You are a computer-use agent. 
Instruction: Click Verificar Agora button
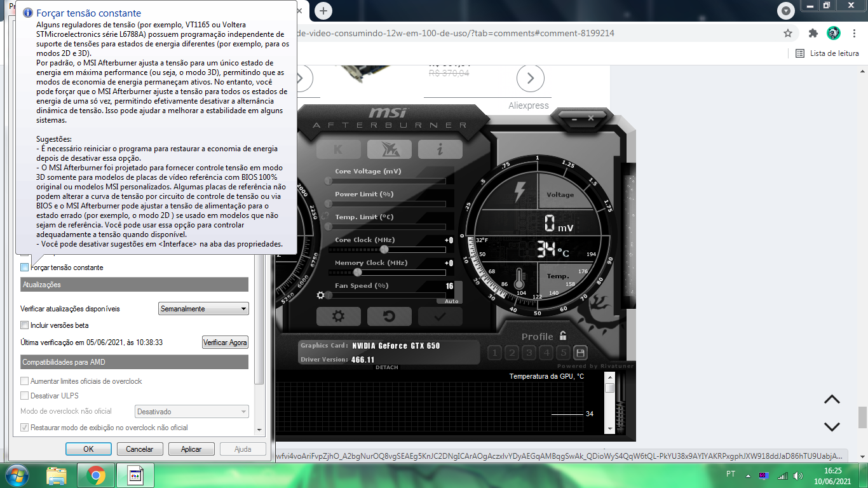pyautogui.click(x=225, y=342)
